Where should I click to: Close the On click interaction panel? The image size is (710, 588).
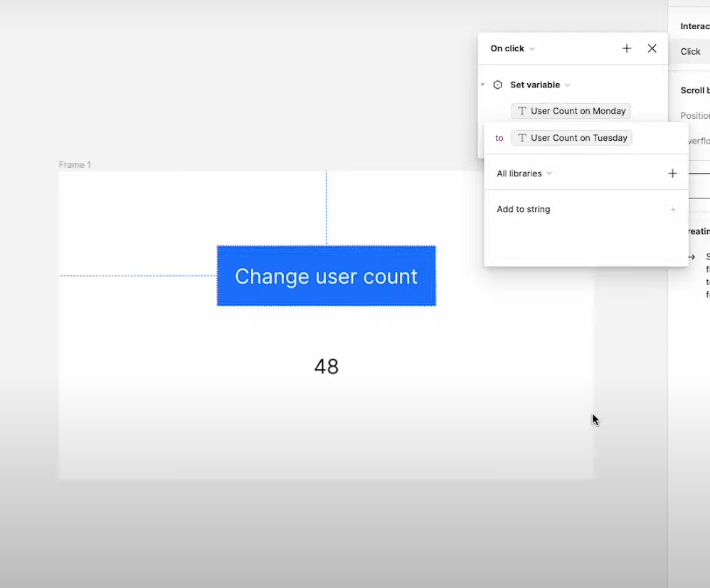[652, 48]
